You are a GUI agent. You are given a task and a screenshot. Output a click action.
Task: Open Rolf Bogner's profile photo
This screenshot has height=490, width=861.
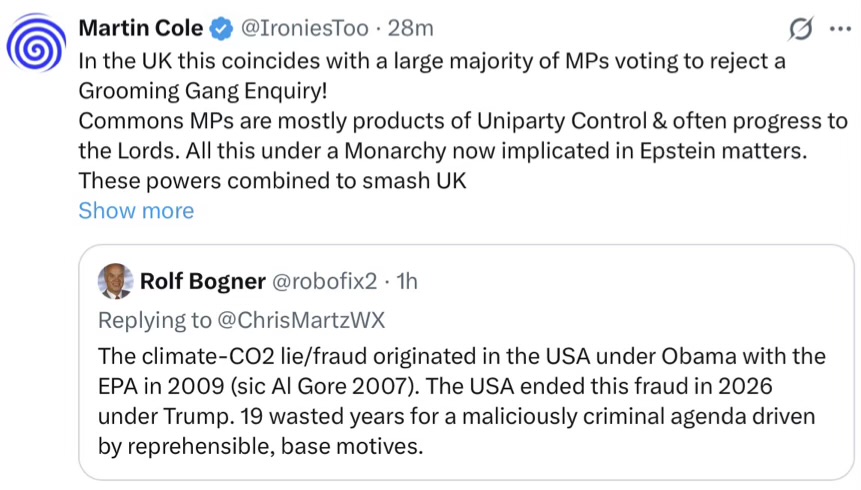(115, 281)
